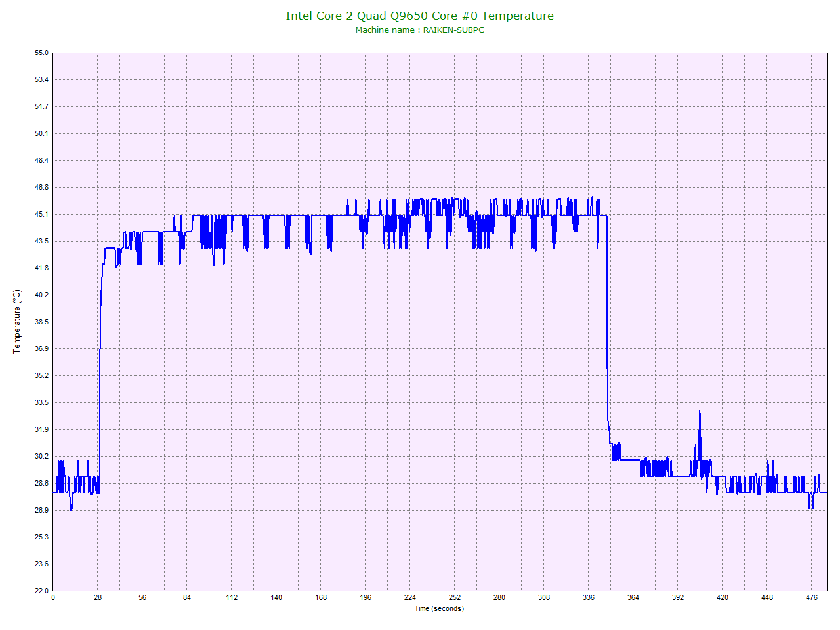840x630 pixels.
Task: Click the 168 x-axis tick label
Action: coord(321,597)
